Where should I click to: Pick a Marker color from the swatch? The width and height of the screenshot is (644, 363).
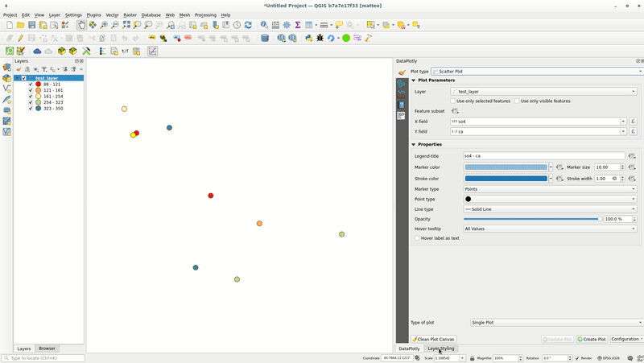pos(506,167)
